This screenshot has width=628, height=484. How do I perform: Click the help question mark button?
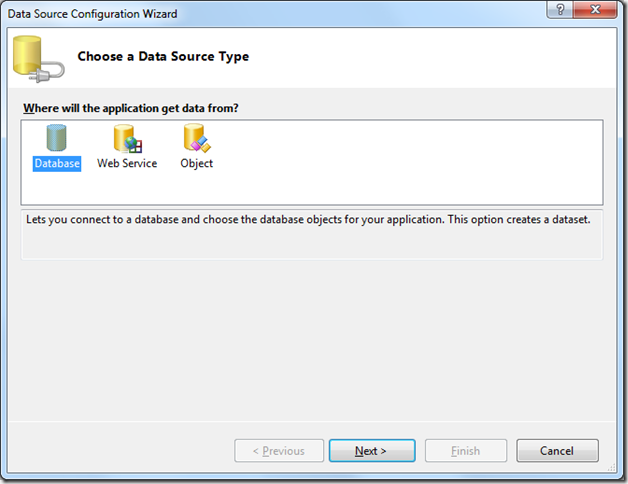coord(559,12)
